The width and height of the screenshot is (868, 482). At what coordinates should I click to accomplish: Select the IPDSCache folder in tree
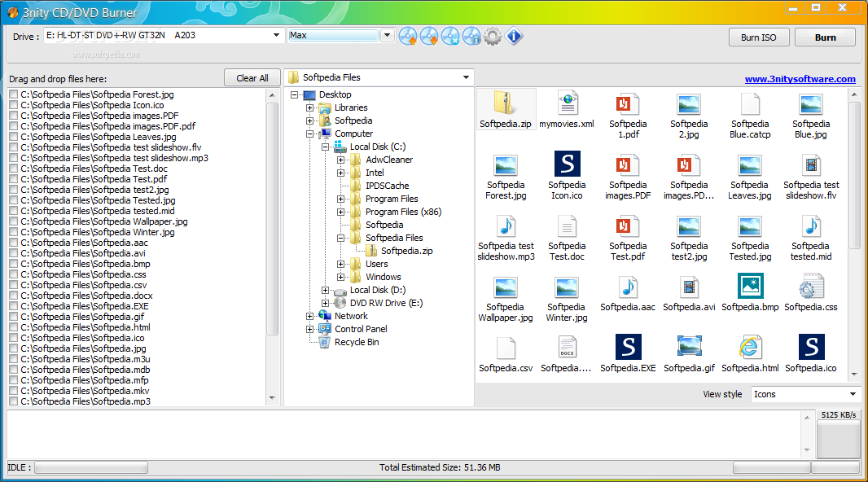tap(387, 186)
